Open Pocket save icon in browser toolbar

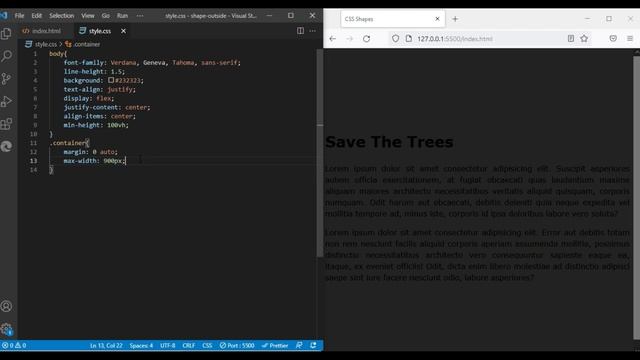(613, 38)
